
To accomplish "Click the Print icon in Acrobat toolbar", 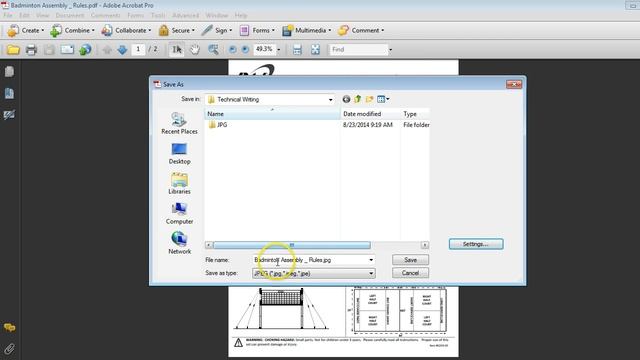I will coord(31,50).
